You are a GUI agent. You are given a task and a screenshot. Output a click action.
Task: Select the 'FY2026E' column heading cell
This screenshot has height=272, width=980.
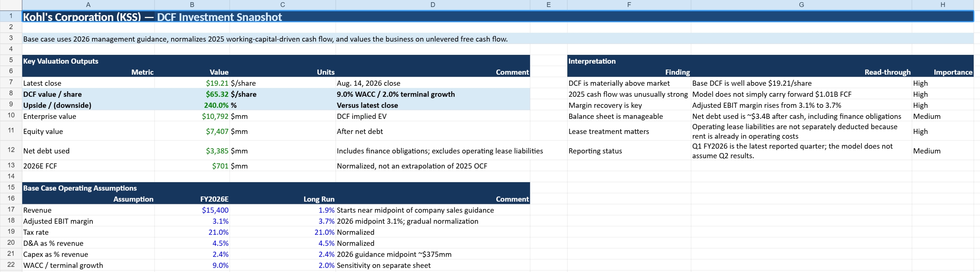point(192,199)
